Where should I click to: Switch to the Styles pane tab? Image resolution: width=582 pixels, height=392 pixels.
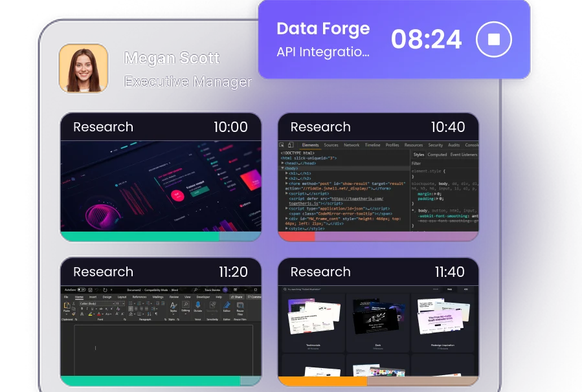pos(418,155)
